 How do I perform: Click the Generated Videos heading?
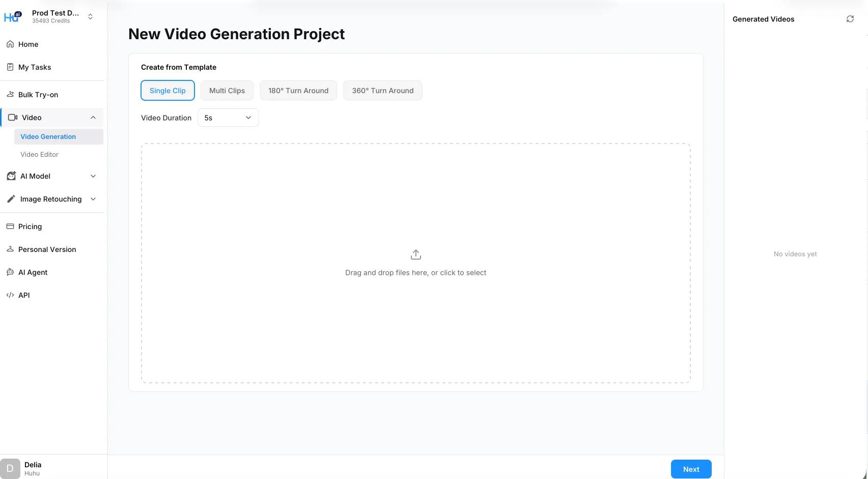tap(764, 19)
